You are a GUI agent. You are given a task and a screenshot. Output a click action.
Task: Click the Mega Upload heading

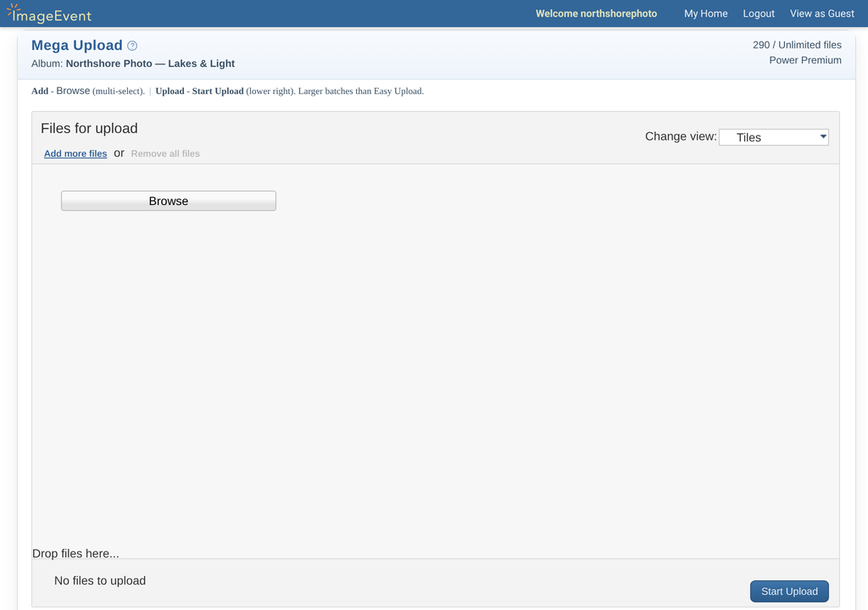(x=77, y=46)
